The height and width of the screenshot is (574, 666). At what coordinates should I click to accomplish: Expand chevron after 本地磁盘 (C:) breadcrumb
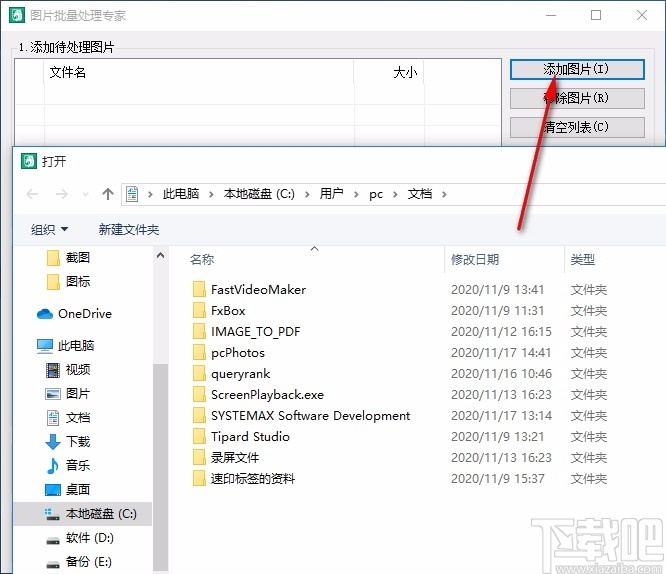(x=307, y=195)
